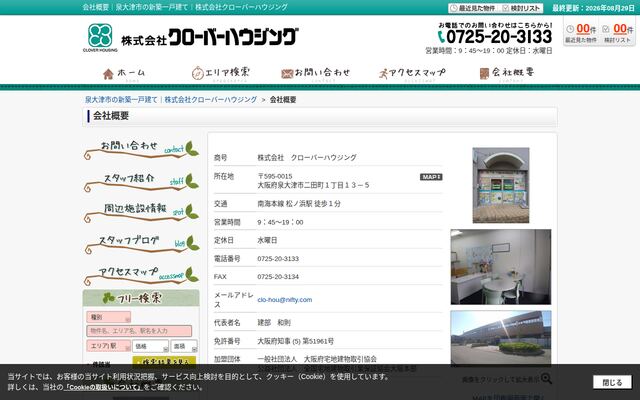Screen dimensions: 640x400
Task: Open the お問い合わせ navigation item
Action: point(316,73)
